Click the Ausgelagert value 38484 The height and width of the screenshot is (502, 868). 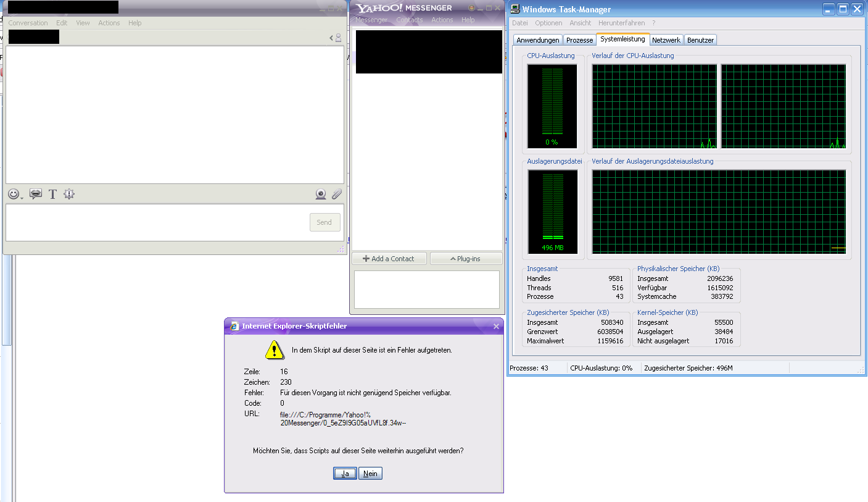coord(724,332)
